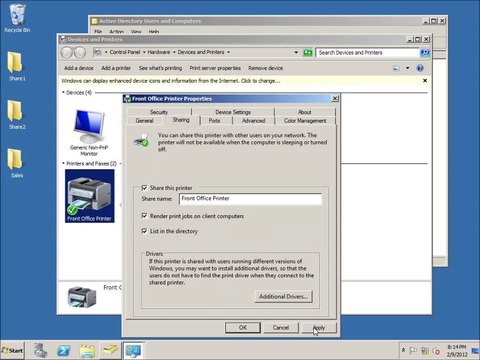Switch to the Devices and Printers taskbar item

pyautogui.click(x=133, y=351)
